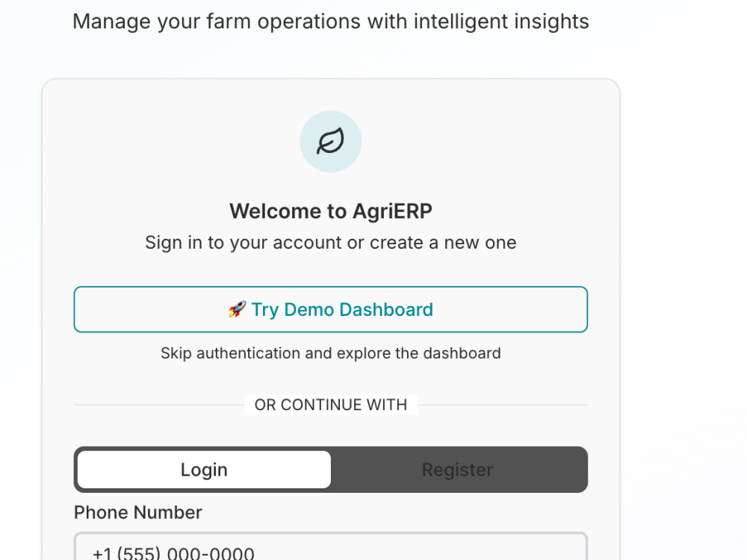Click divider line right of OR CONTINUE WITH

503,405
